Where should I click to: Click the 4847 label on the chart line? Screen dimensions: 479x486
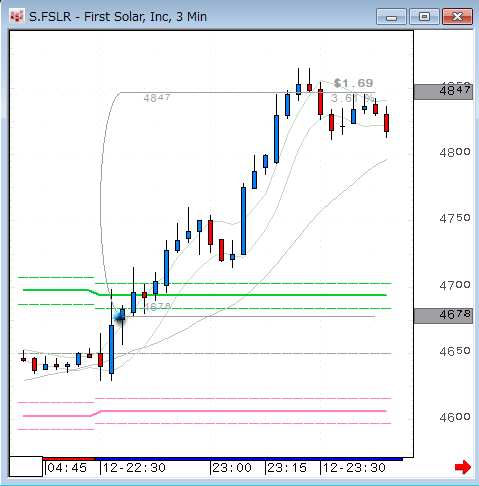point(157,98)
